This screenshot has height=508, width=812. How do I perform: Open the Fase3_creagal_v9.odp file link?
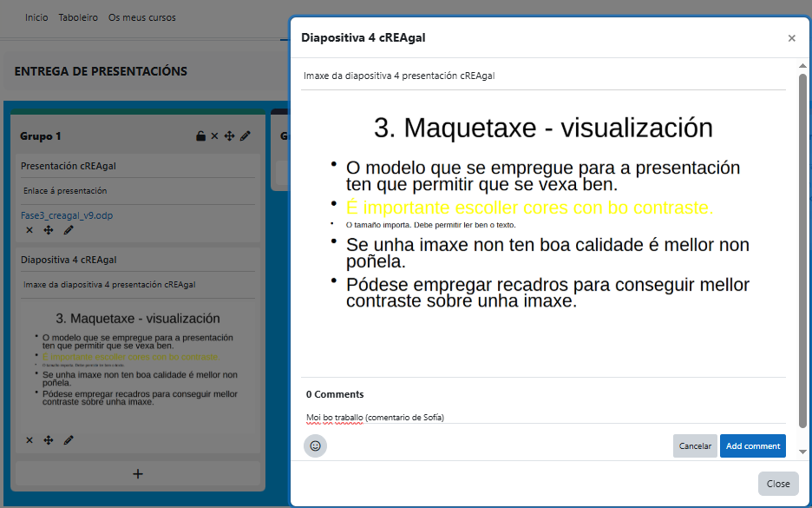pos(67,215)
